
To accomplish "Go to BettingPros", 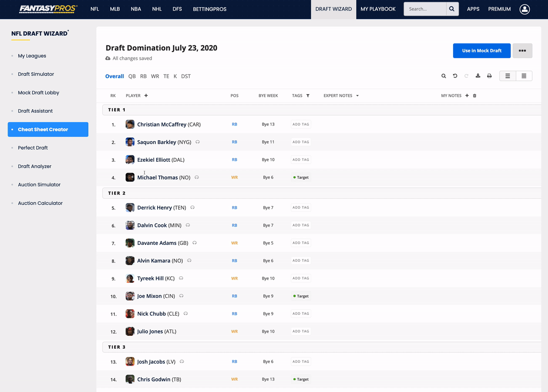I will [210, 9].
